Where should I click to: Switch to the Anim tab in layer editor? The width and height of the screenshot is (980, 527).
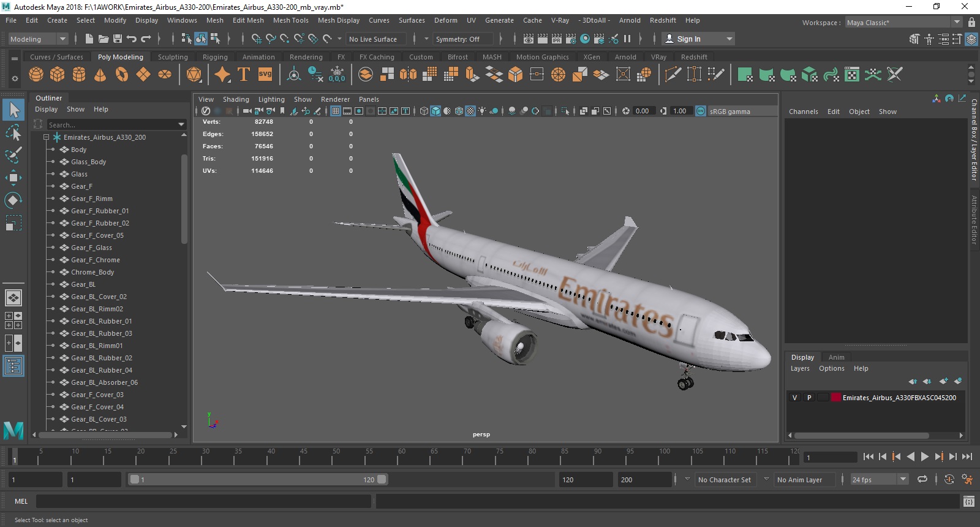(x=836, y=357)
